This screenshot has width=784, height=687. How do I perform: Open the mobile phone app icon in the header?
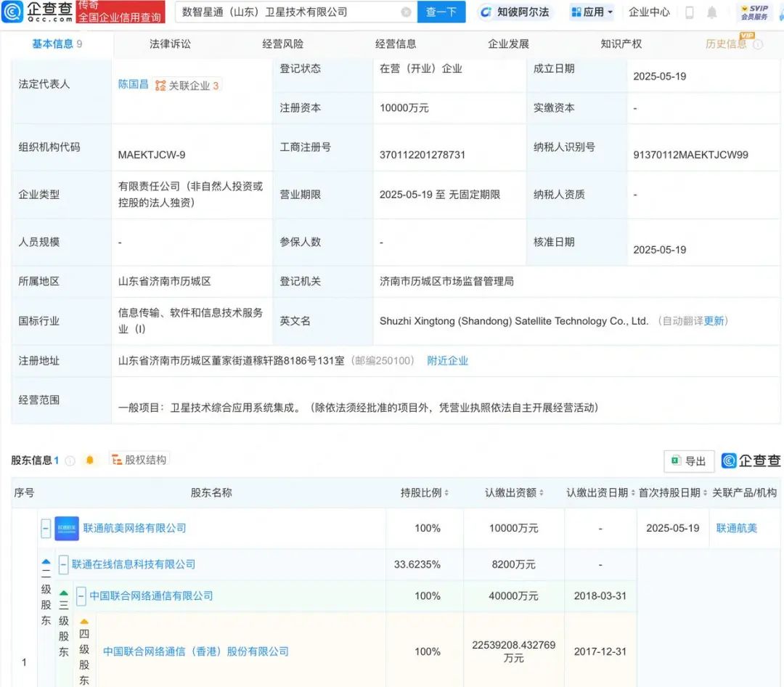(x=689, y=12)
